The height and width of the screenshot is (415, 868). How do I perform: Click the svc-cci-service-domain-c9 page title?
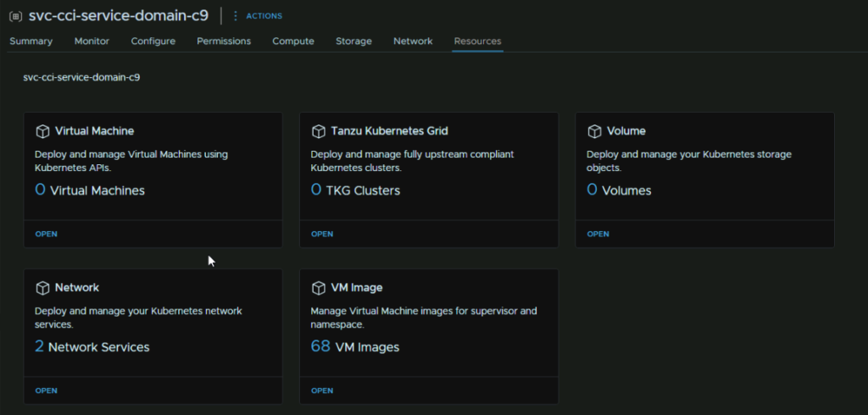coord(119,16)
